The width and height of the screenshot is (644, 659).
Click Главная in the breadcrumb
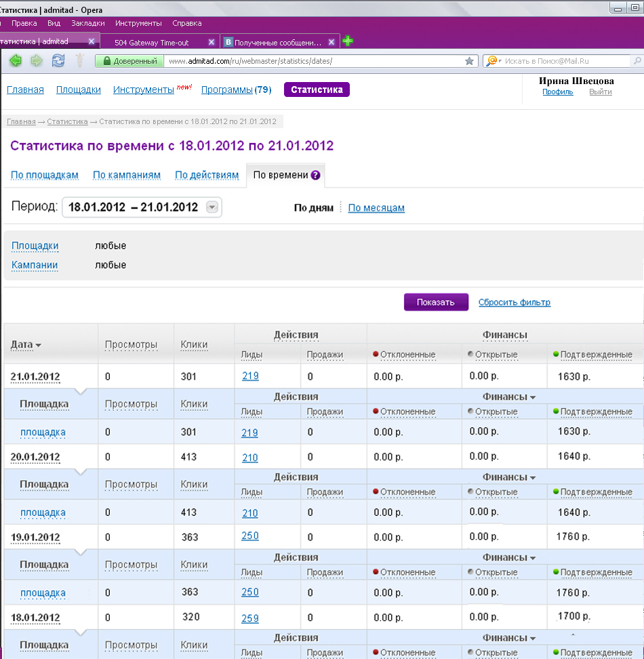click(21, 121)
